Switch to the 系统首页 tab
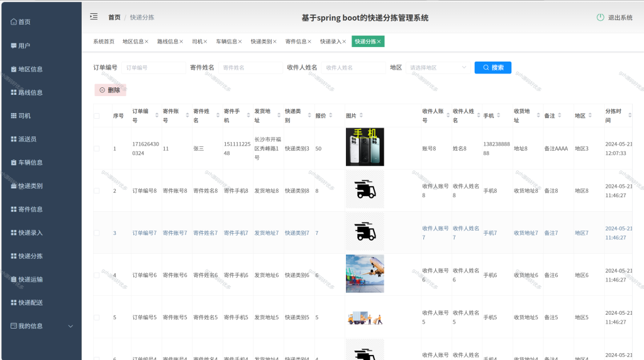644x360 pixels. (104, 41)
